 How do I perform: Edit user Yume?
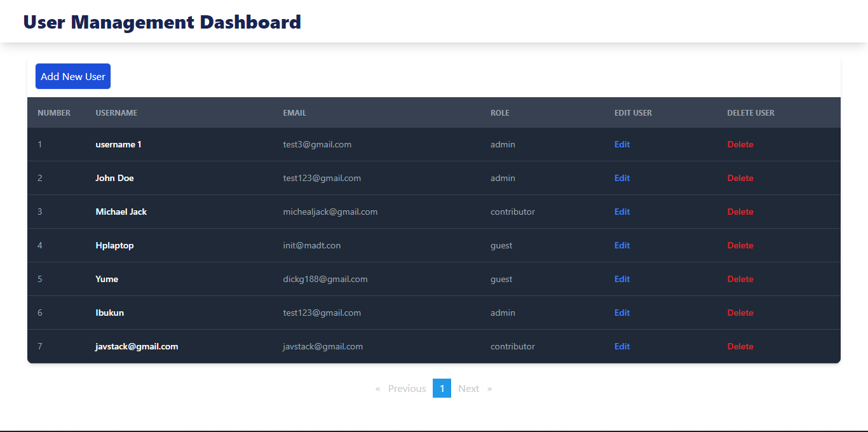(621, 279)
